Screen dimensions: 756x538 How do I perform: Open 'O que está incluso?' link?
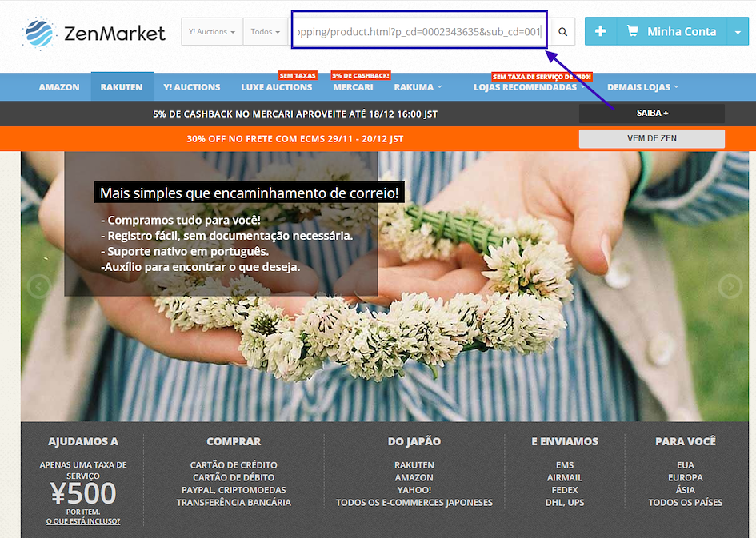[x=83, y=521]
